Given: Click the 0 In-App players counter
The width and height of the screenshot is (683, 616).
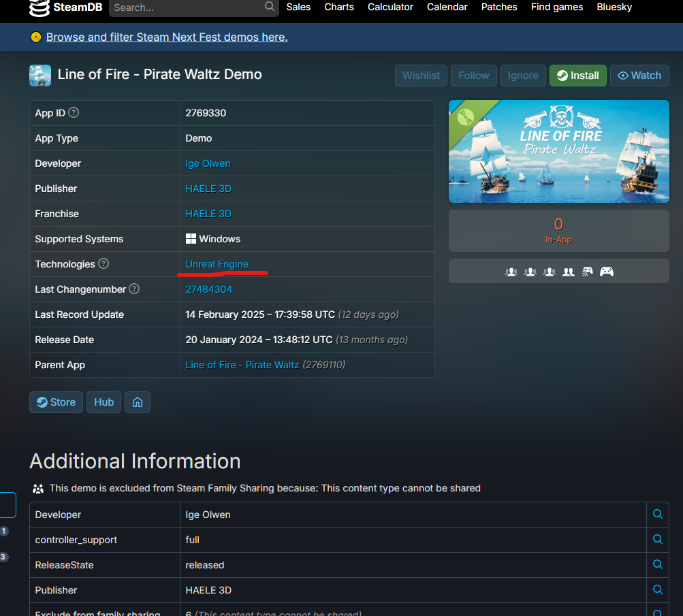Looking at the screenshot, I should pyautogui.click(x=559, y=230).
